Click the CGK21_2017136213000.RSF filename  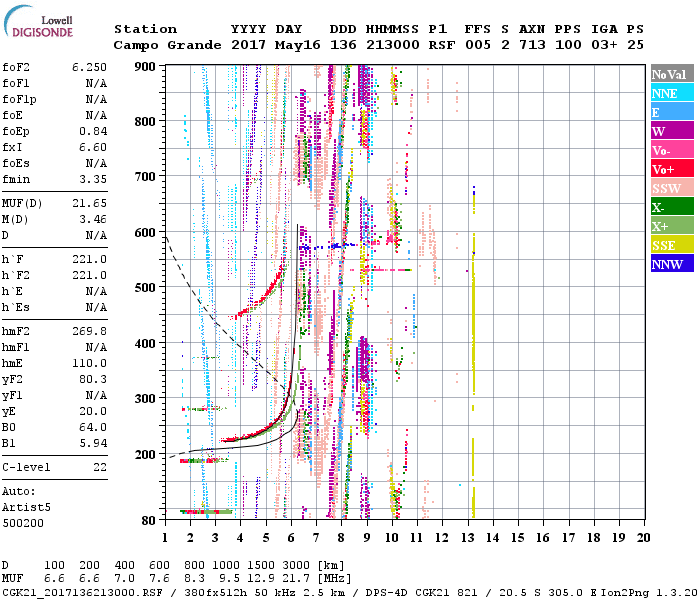coord(82,592)
